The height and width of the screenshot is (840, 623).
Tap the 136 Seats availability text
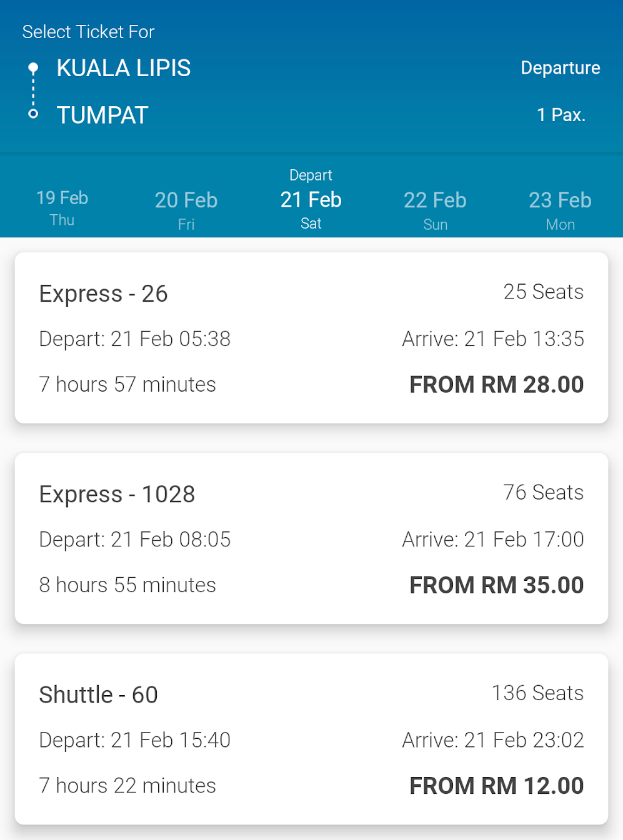537,693
